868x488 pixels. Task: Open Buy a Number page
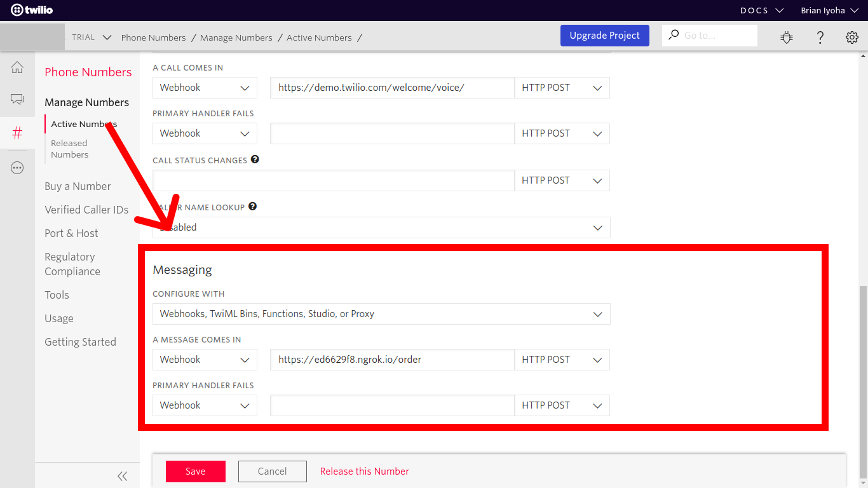tap(78, 186)
